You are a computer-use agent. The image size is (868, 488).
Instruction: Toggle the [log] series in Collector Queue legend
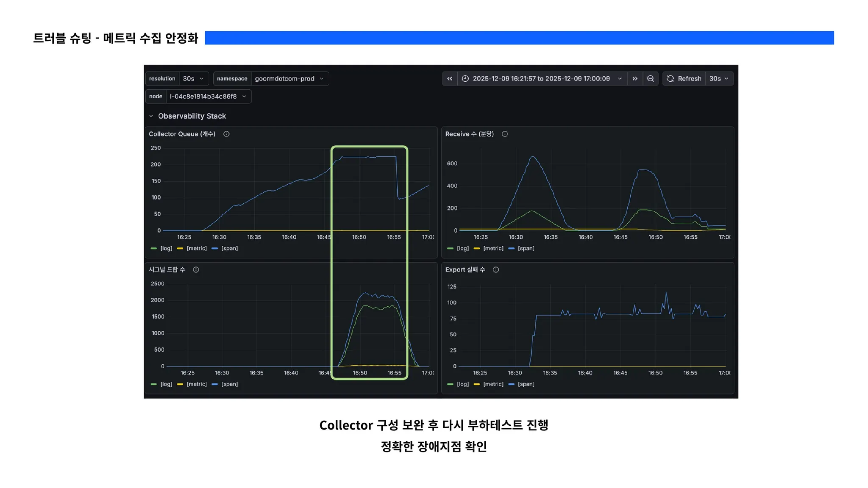pos(166,249)
